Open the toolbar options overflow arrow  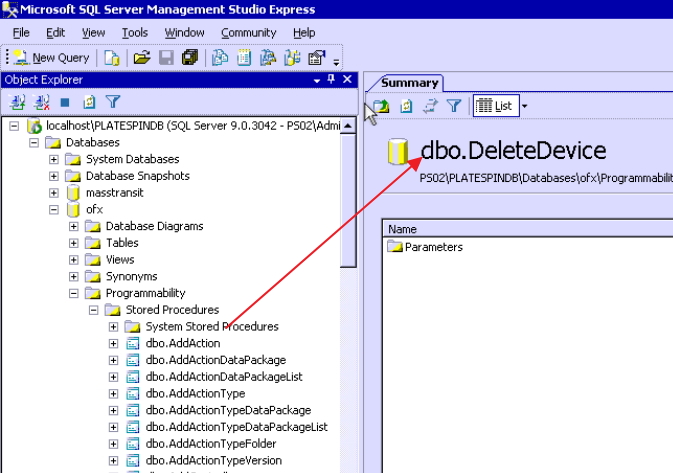point(336,62)
